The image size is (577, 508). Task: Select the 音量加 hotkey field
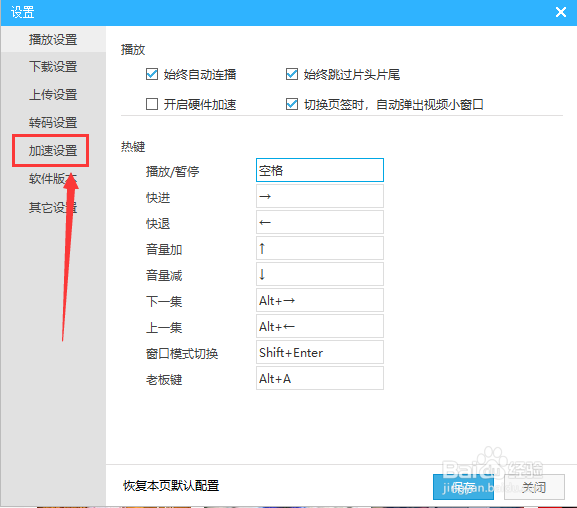[320, 248]
